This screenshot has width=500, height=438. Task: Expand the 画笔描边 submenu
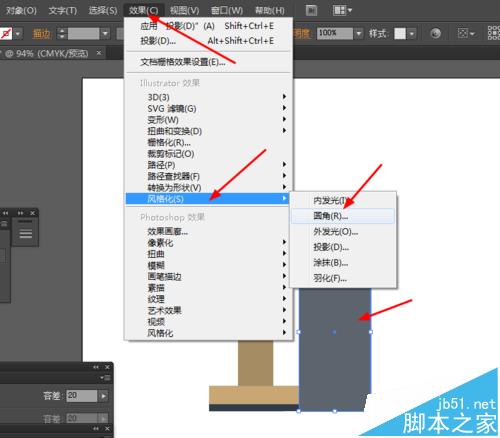point(207,277)
